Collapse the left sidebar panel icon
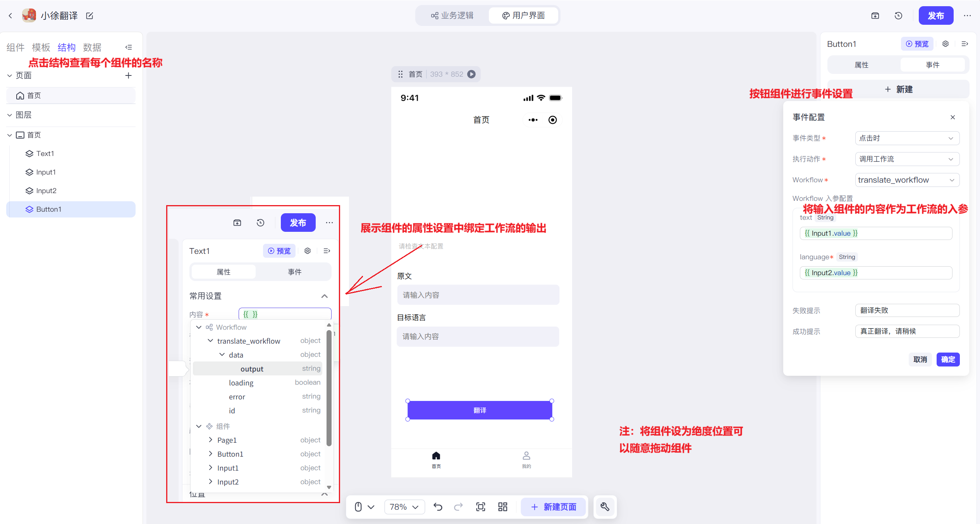This screenshot has width=980, height=524. 129,47
